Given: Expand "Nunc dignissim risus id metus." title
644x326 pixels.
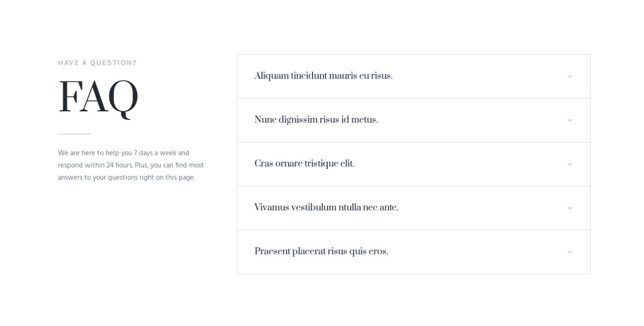Looking at the screenshot, I should pos(316,120).
